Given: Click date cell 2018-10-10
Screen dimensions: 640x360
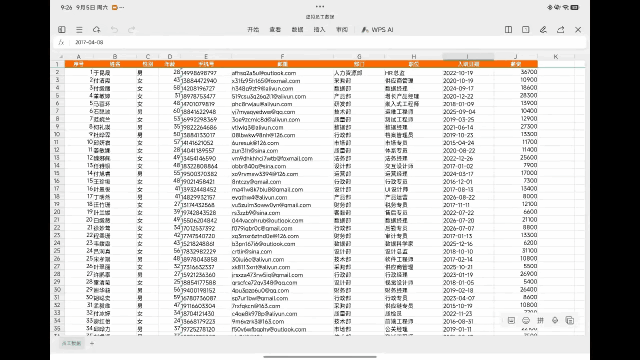Looking at the screenshot, I should click(468, 251).
